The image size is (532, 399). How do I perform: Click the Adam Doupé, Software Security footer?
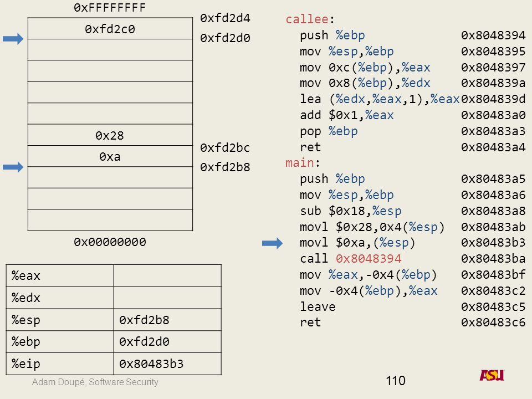tap(95, 382)
